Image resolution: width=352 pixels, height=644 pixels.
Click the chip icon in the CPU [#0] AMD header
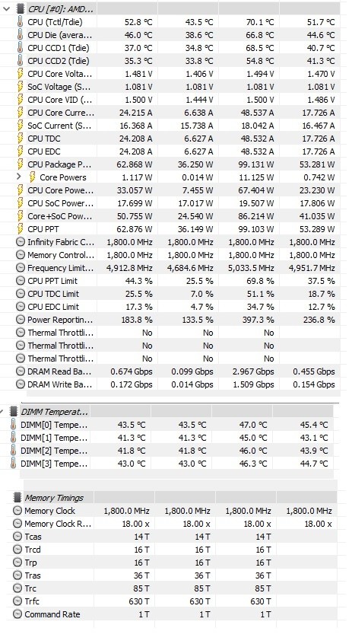(x=19, y=8)
